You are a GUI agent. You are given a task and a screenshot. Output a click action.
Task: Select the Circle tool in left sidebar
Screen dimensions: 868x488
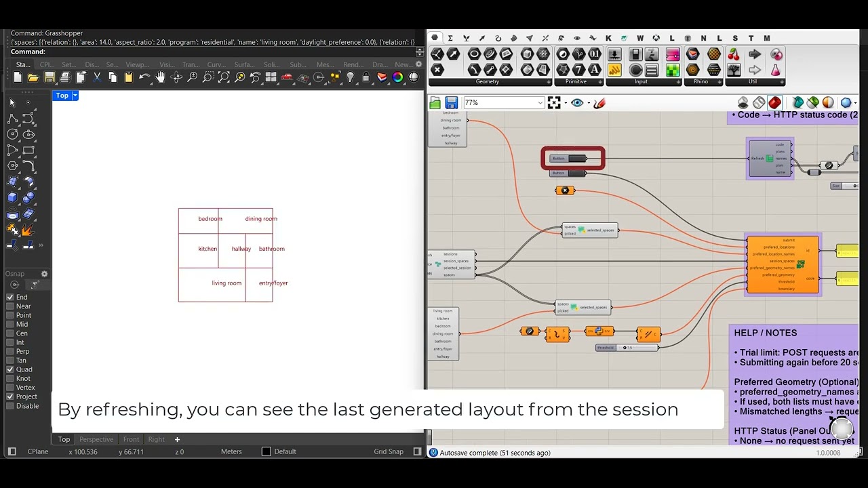12,134
